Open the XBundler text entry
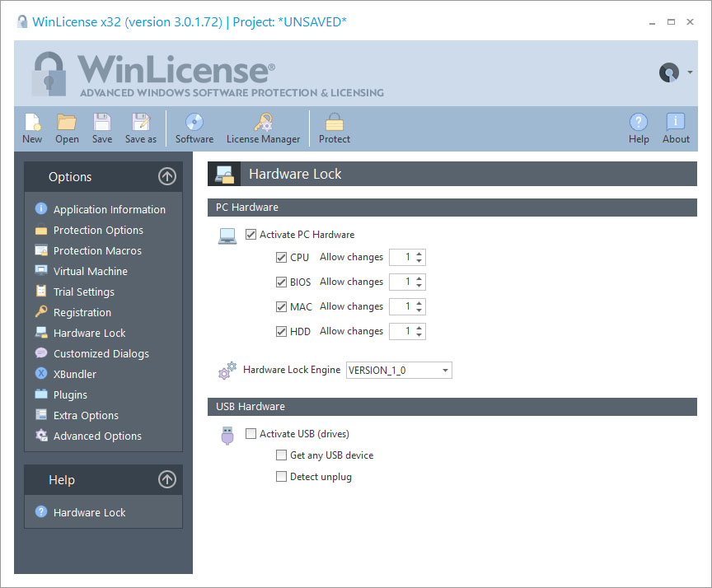712x588 pixels. click(75, 375)
